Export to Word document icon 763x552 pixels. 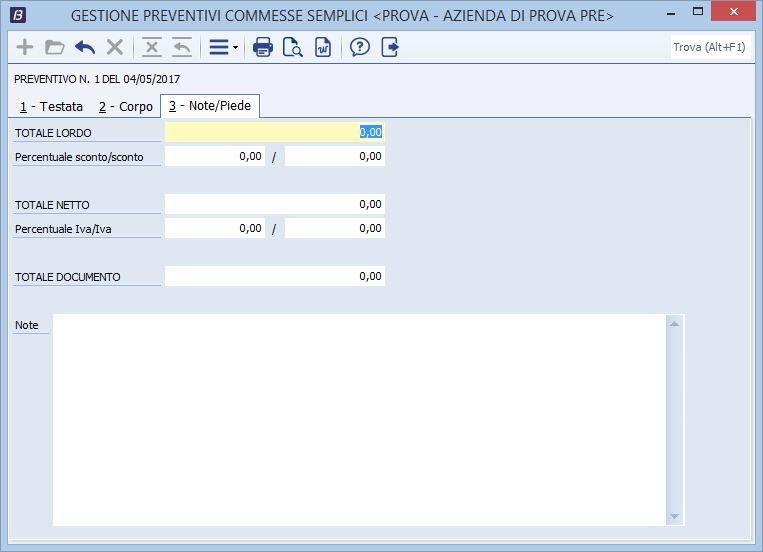(322, 47)
